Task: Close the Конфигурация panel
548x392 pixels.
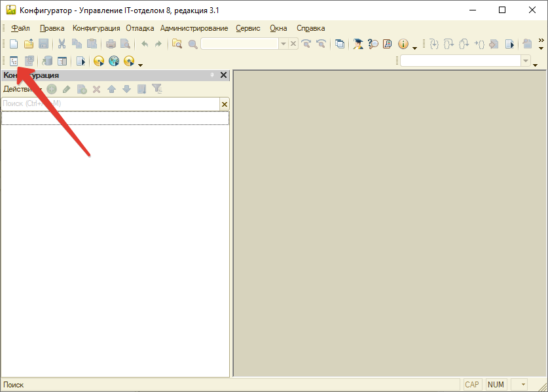Action: click(x=223, y=75)
